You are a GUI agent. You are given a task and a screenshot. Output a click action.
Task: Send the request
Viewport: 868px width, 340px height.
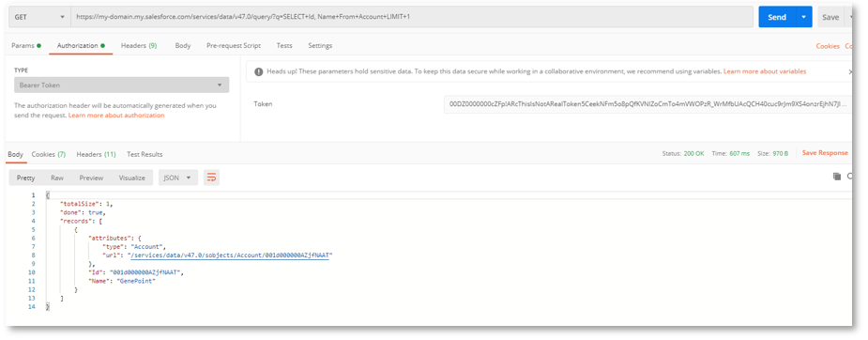tap(777, 17)
